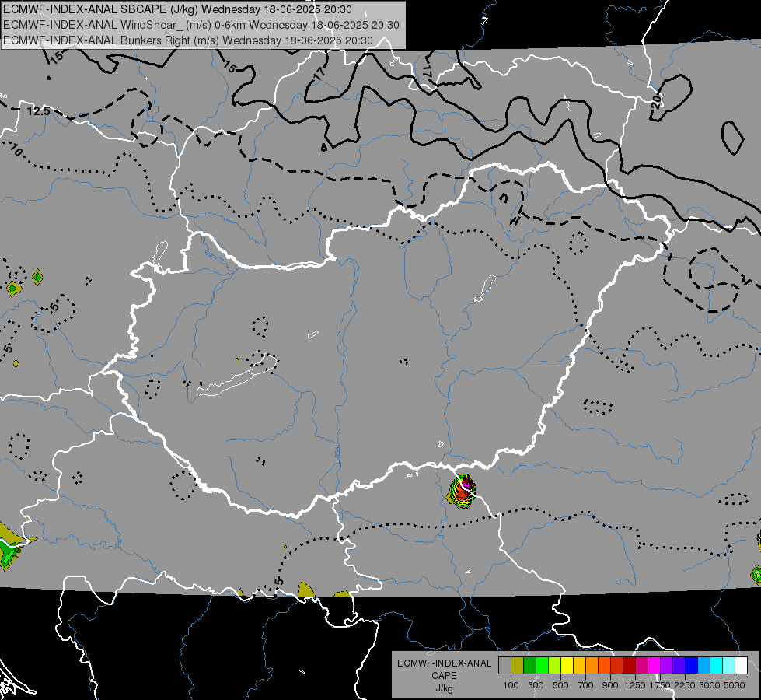Pick the orange-red swatch before 900
The height and width of the screenshot is (700, 761).
click(x=604, y=666)
